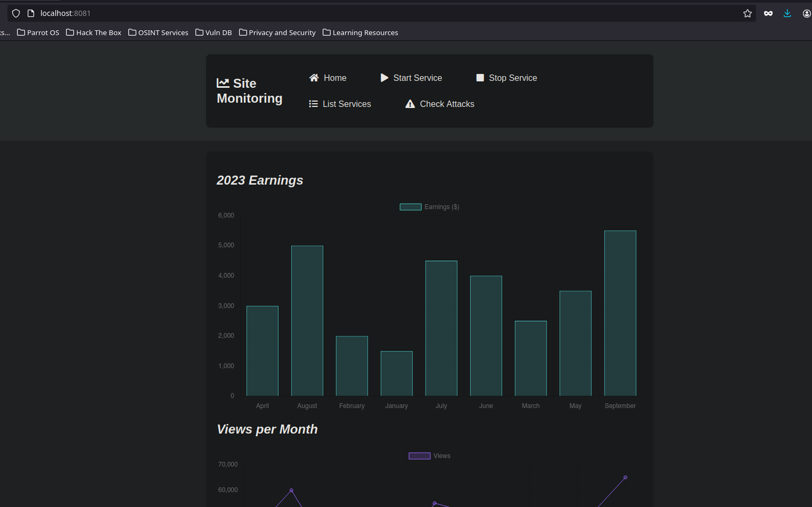This screenshot has width=812, height=507.
Task: Toggle the Earnings ($) legend swatch
Action: (x=411, y=207)
